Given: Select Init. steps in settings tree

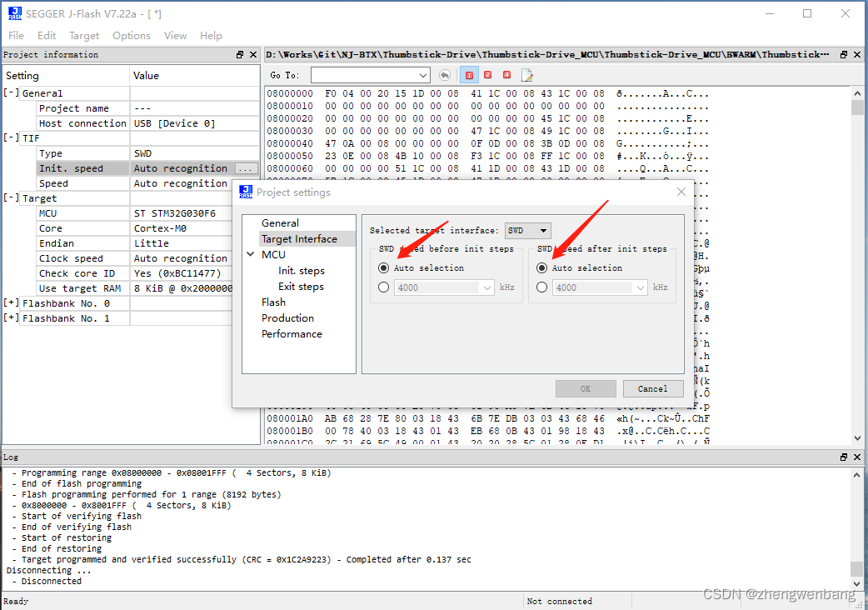Looking at the screenshot, I should click(x=302, y=271).
